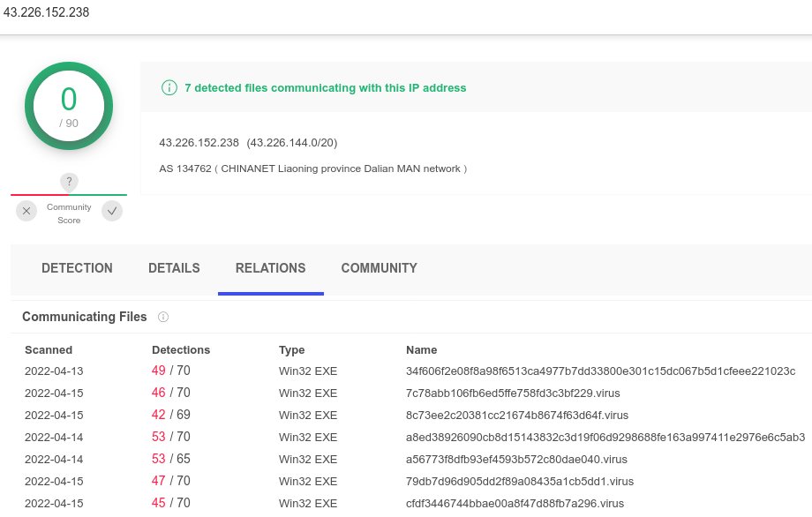Open the a56773f8dfb93ef4593b572c80dae040.virus file

(516, 459)
